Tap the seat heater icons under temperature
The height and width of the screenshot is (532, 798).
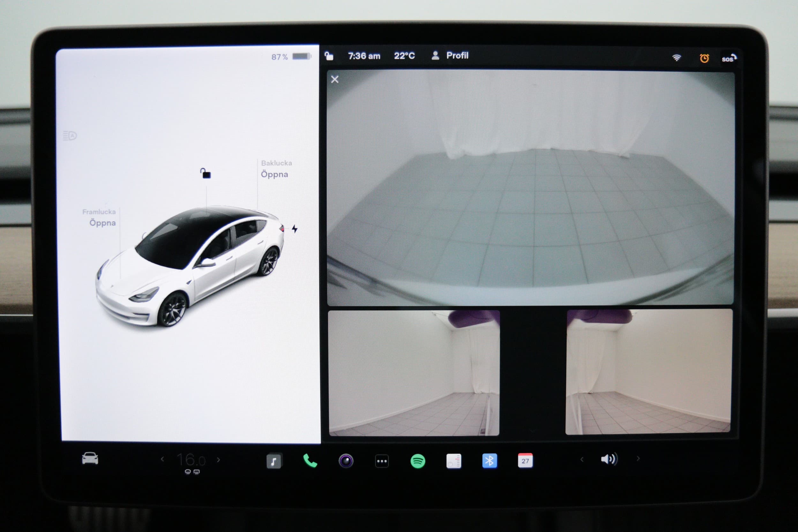192,472
